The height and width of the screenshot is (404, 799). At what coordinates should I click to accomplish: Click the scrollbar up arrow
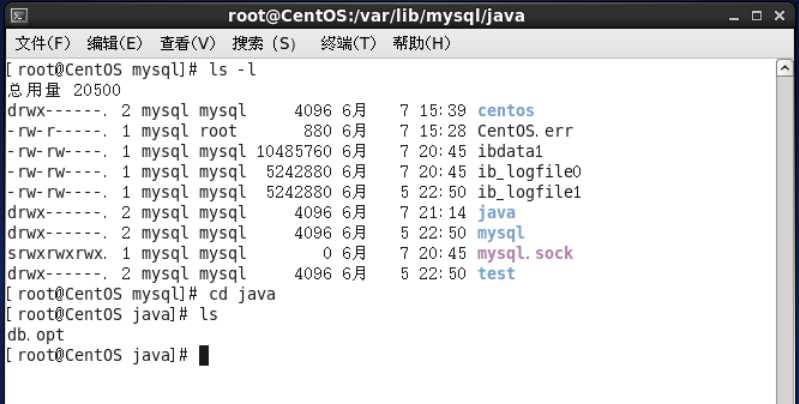(x=785, y=68)
